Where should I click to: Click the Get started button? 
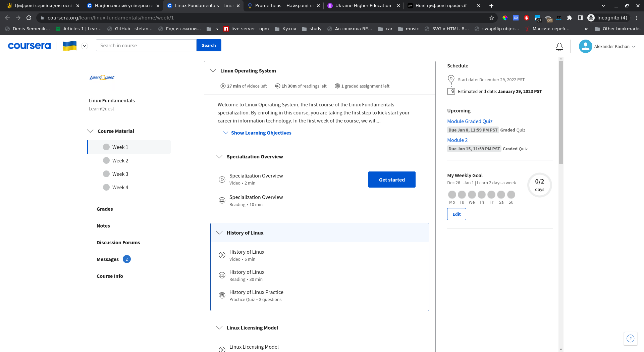click(x=391, y=180)
